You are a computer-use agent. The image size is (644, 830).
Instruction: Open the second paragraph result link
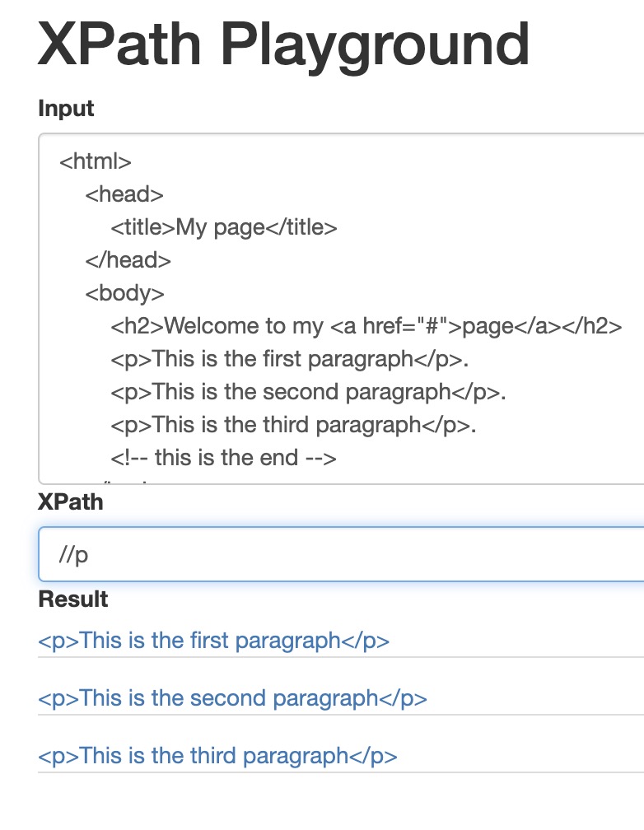coord(232,698)
